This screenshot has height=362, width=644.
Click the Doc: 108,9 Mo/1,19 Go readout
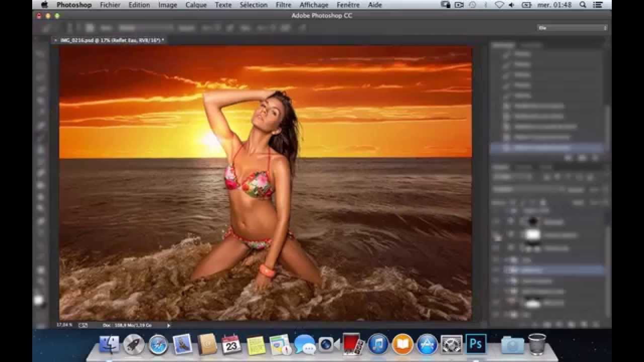tap(127, 325)
